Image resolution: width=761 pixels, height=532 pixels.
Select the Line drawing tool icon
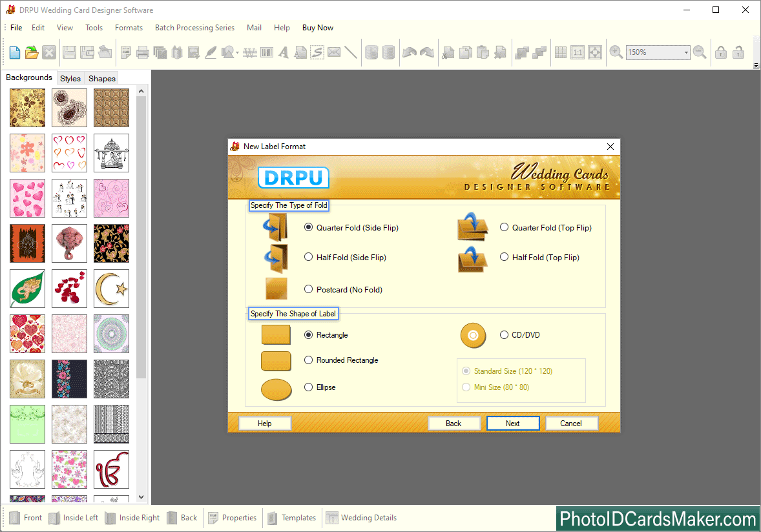pos(350,52)
